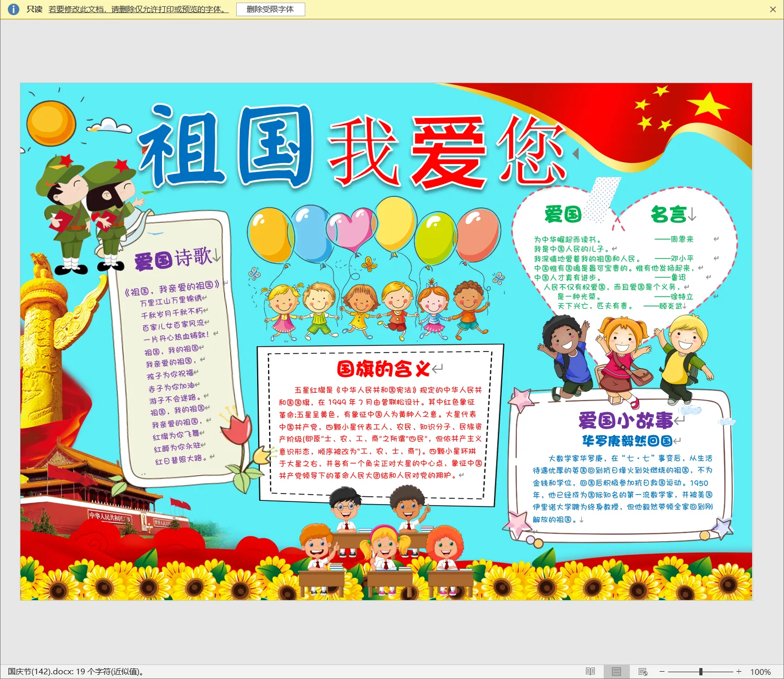
Task: Click the 国旗的含义 heading
Action: pyautogui.click(x=383, y=369)
